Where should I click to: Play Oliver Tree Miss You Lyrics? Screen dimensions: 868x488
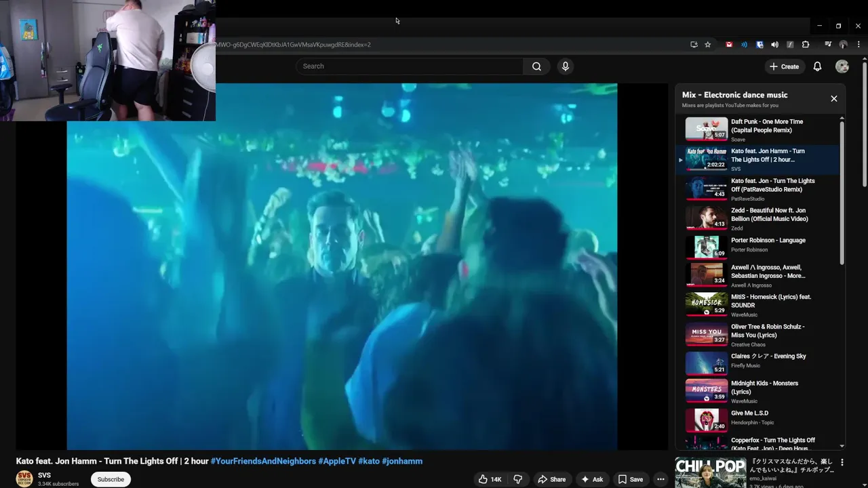pos(758,335)
